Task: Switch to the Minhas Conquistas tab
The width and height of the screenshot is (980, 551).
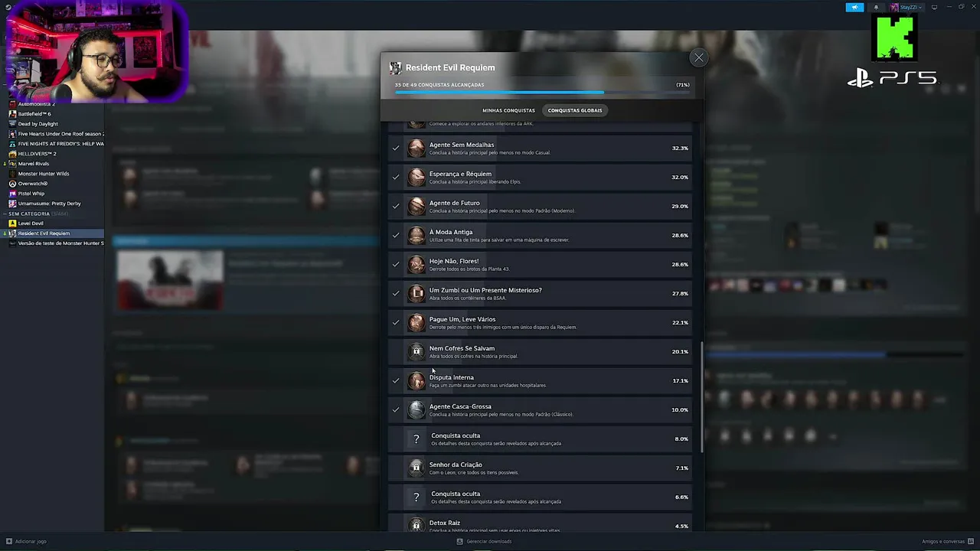Action: pyautogui.click(x=508, y=110)
